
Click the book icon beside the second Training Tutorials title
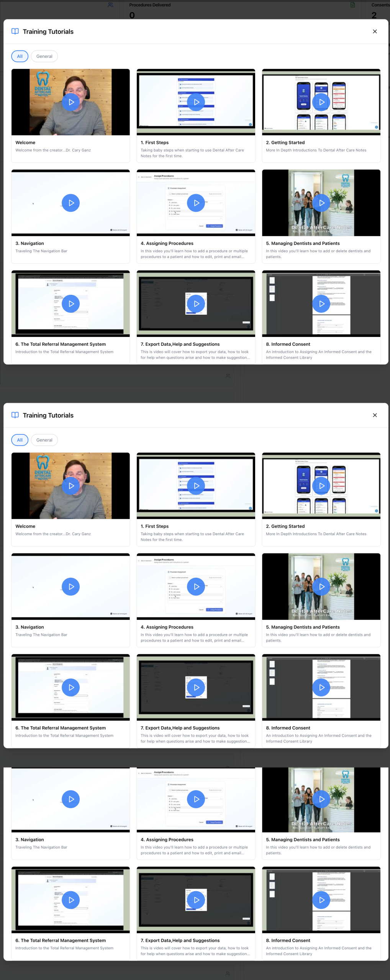click(15, 415)
